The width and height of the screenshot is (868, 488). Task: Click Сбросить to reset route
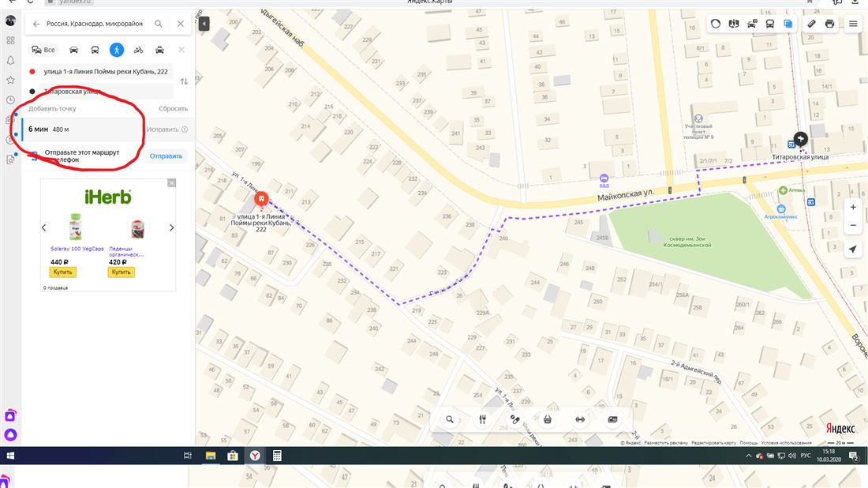pyautogui.click(x=174, y=108)
